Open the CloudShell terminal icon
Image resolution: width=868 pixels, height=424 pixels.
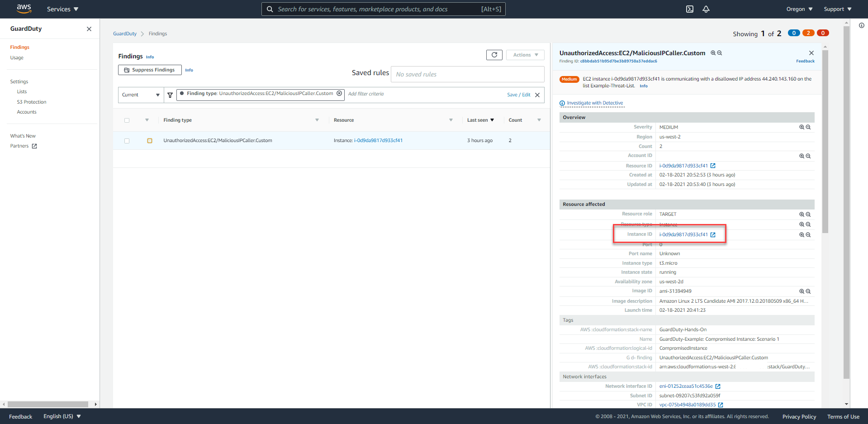point(690,9)
